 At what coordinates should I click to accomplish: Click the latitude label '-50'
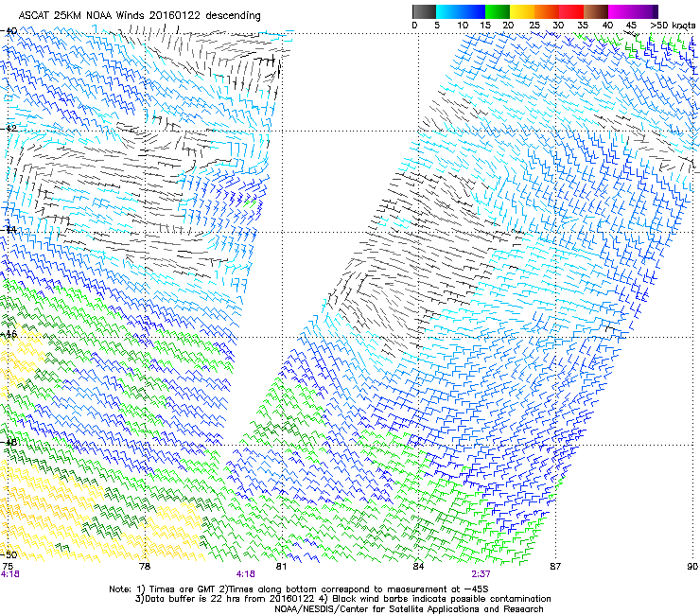click(9, 554)
